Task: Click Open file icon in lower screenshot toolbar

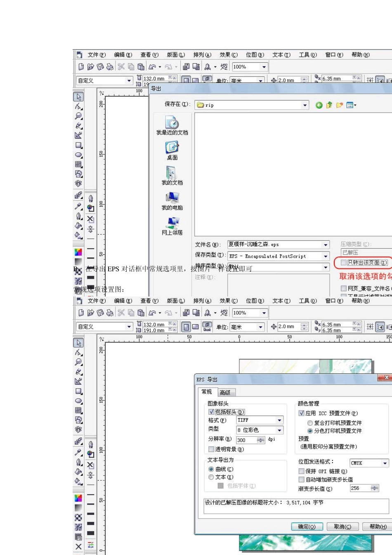Action: pyautogui.click(x=90, y=313)
